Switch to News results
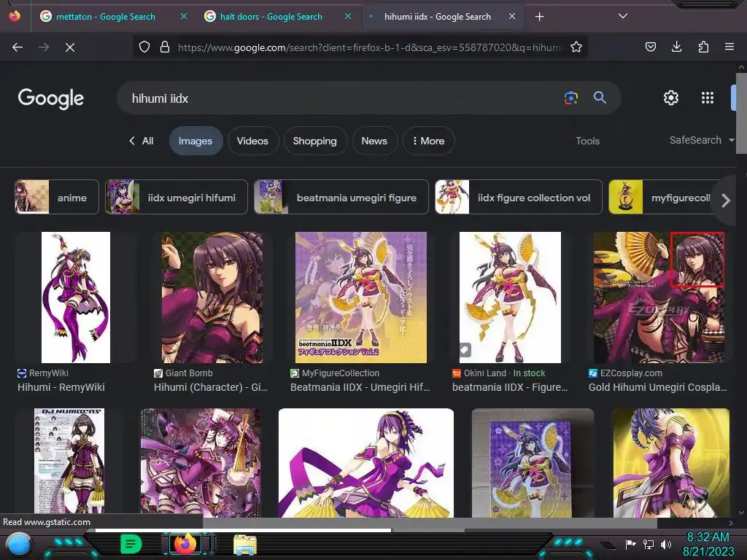 [374, 141]
